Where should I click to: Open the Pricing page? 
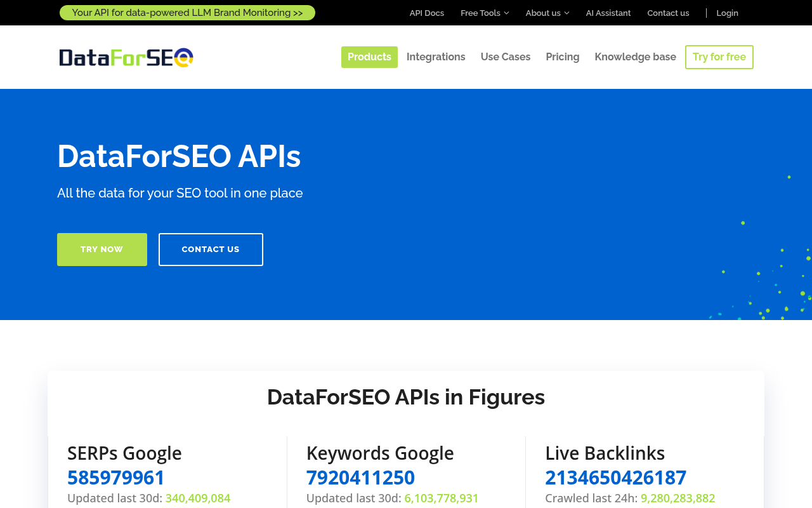tap(563, 56)
